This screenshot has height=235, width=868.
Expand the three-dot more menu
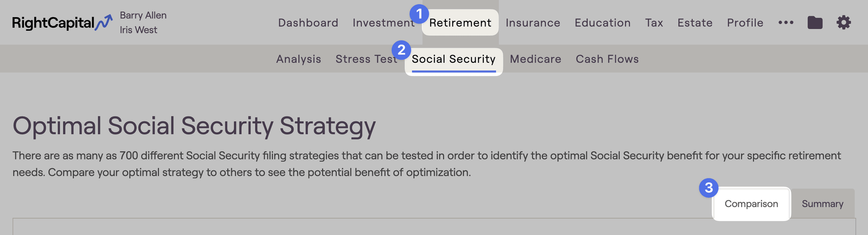(x=786, y=23)
